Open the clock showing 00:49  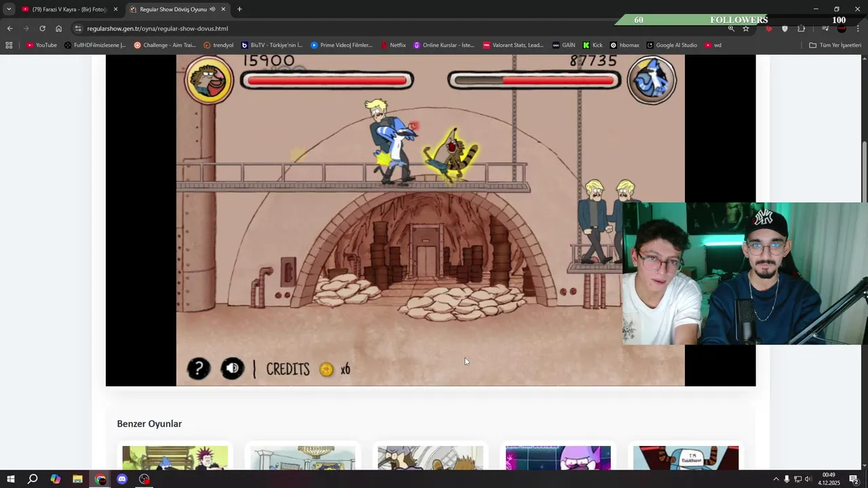[829, 479]
